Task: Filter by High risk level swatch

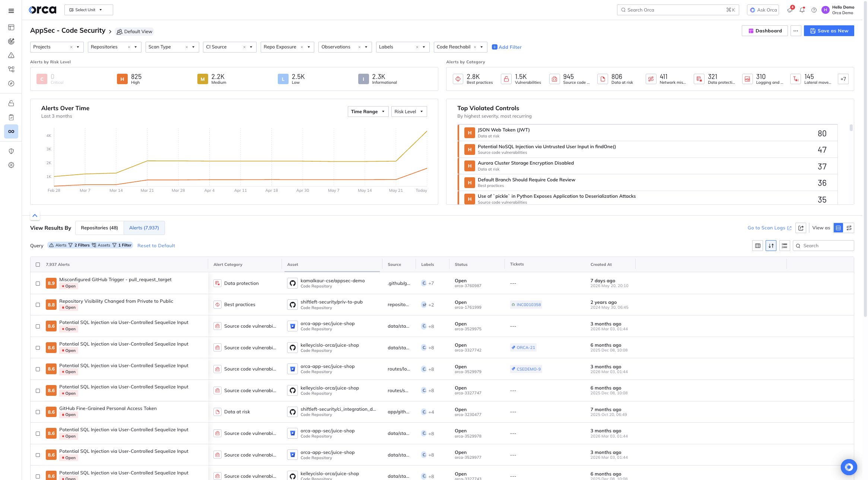Action: pos(122,79)
